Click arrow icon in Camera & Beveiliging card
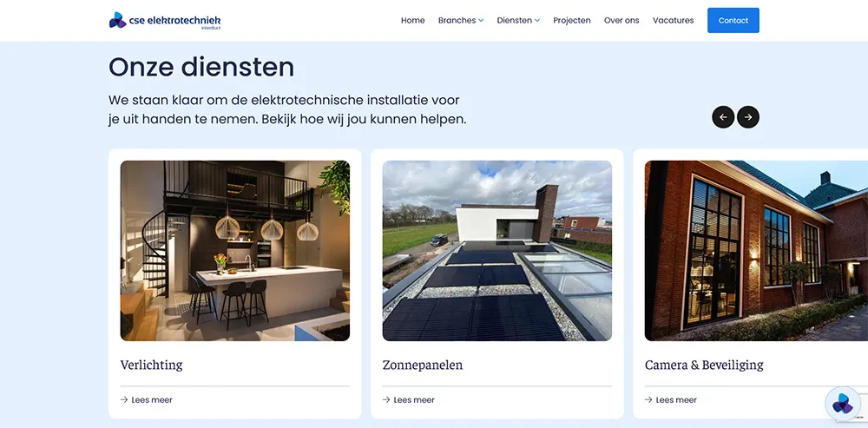 point(648,399)
